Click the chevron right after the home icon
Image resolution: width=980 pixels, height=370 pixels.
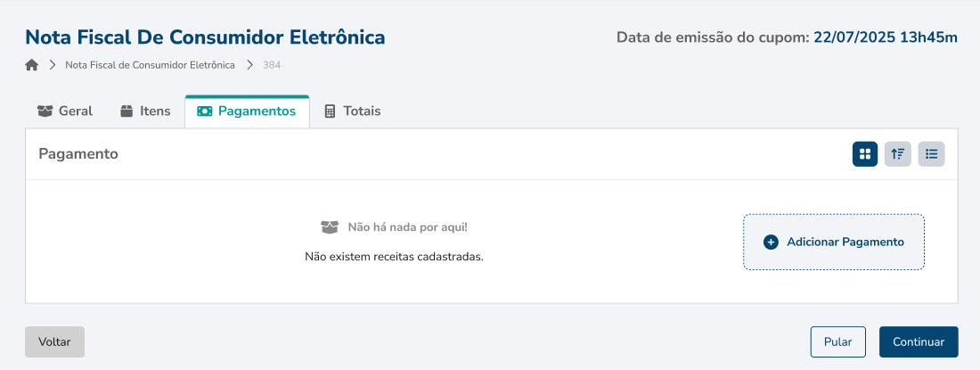point(53,65)
